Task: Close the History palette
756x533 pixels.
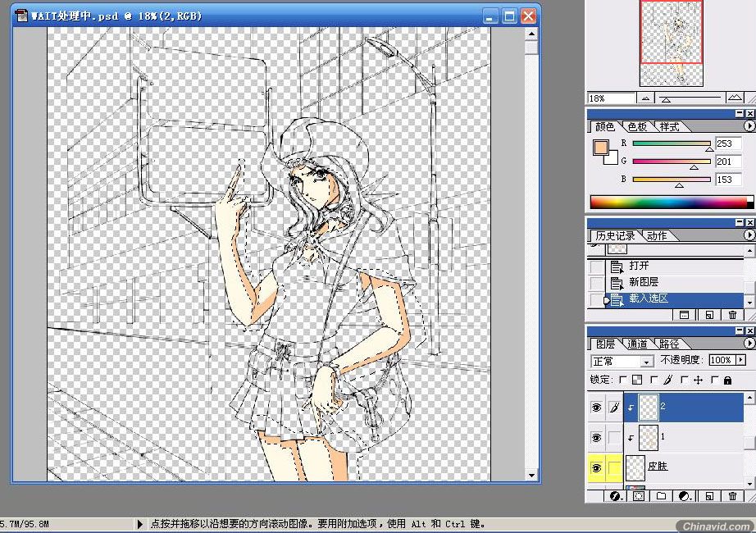Action: (x=749, y=222)
